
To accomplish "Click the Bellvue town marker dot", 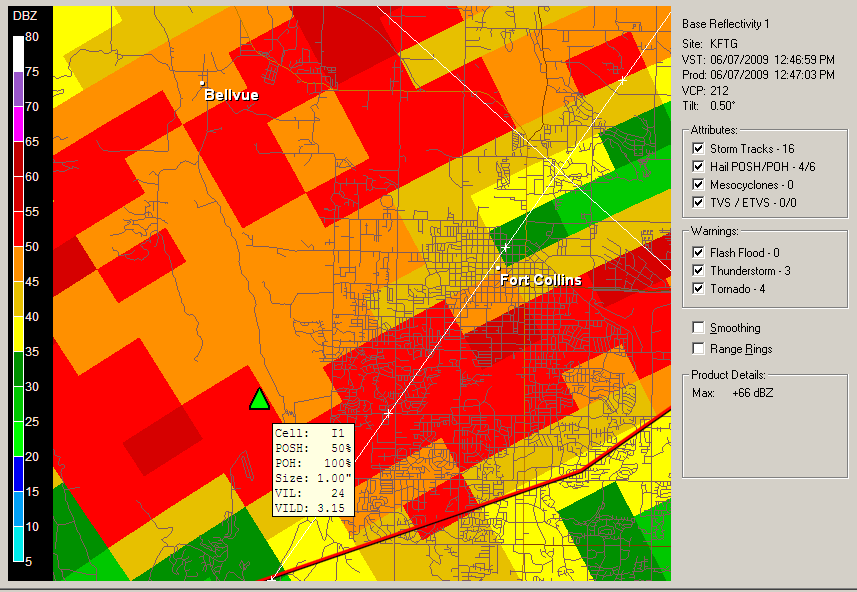I will click(x=202, y=83).
